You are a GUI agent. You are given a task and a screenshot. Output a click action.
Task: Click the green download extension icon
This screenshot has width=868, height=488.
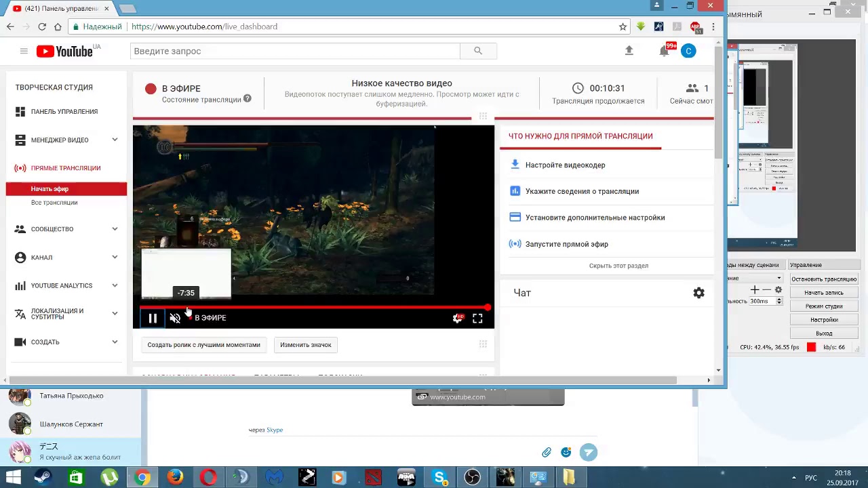[641, 26]
